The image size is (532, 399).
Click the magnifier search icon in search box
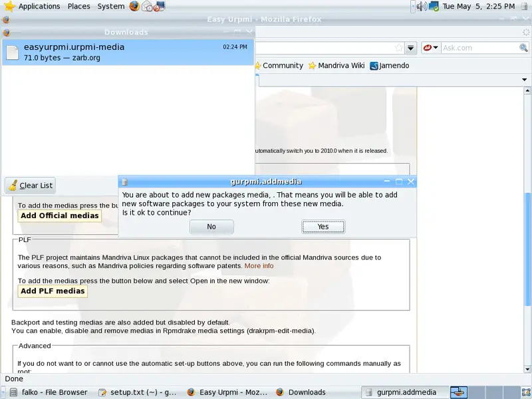point(523,48)
